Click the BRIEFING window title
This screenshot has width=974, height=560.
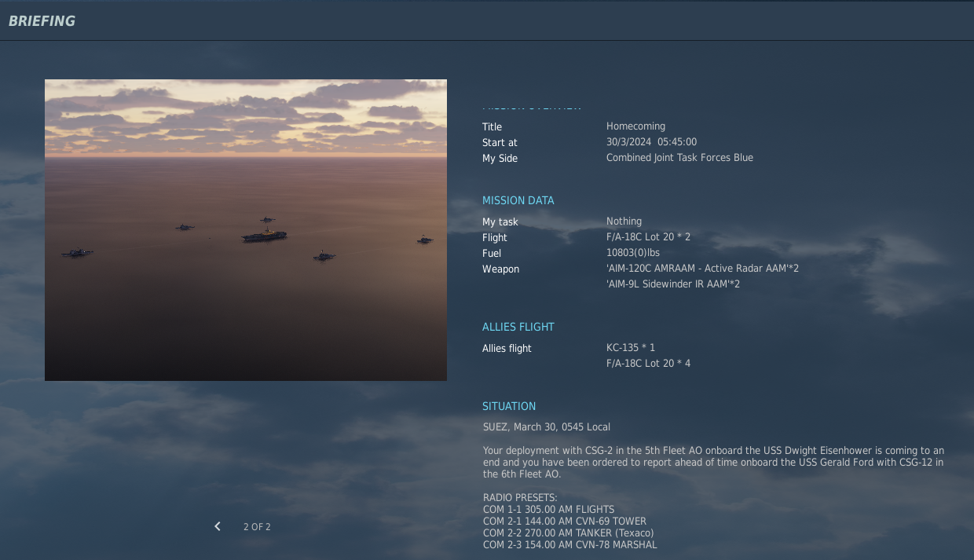coord(42,21)
